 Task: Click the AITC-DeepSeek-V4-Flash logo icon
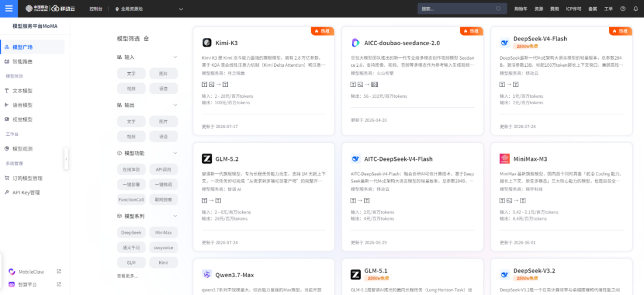coord(355,159)
